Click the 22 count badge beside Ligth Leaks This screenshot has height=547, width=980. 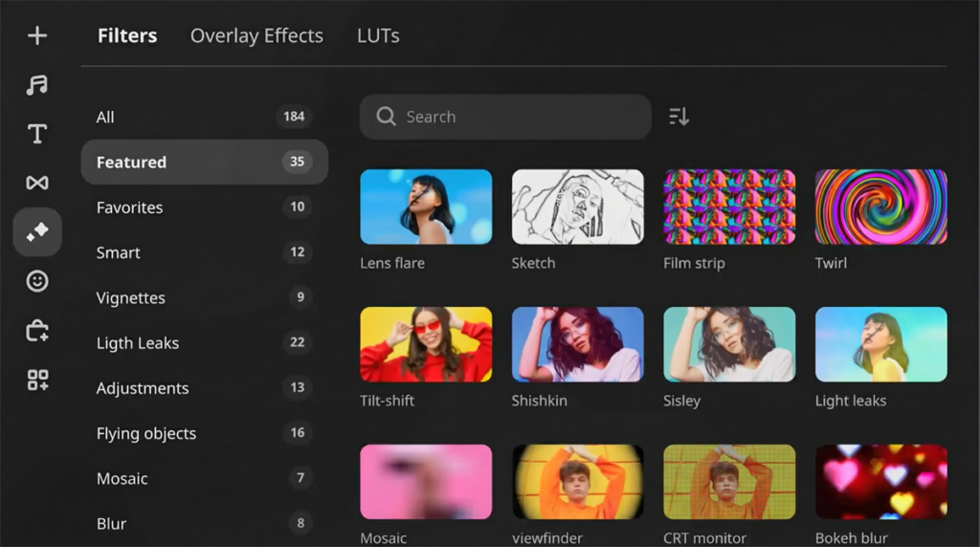(x=297, y=342)
